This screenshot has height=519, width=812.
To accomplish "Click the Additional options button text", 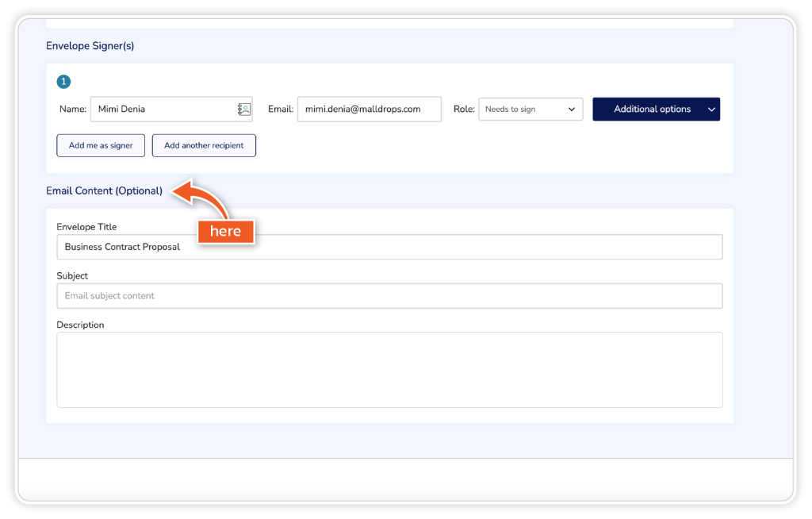I will tap(652, 110).
